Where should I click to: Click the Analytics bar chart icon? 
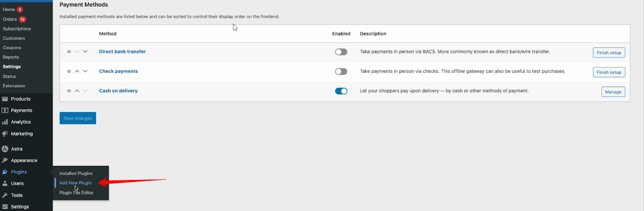tap(5, 122)
